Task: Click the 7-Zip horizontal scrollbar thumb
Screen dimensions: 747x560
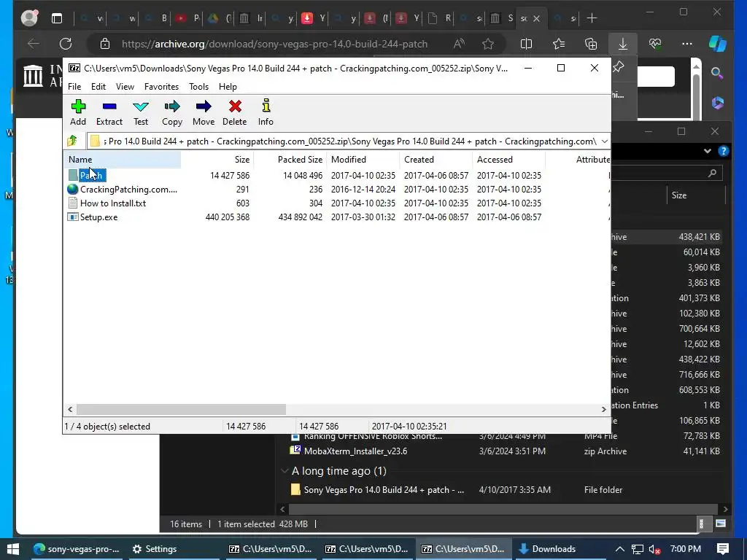Action: point(181,409)
